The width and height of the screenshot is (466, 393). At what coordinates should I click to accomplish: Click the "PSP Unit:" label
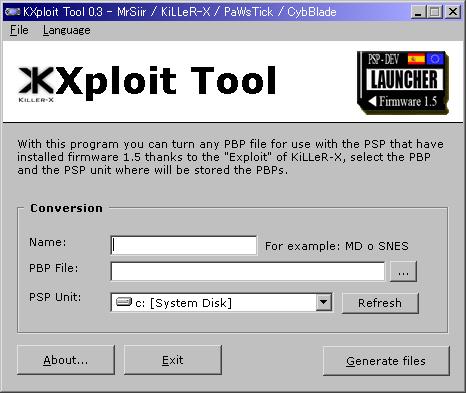55,297
